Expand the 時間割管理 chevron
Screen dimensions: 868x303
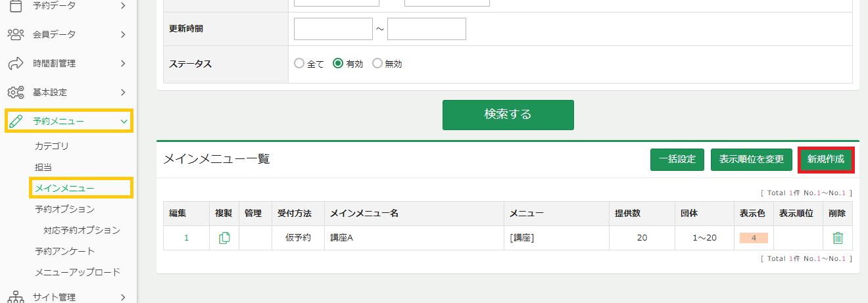(123, 63)
